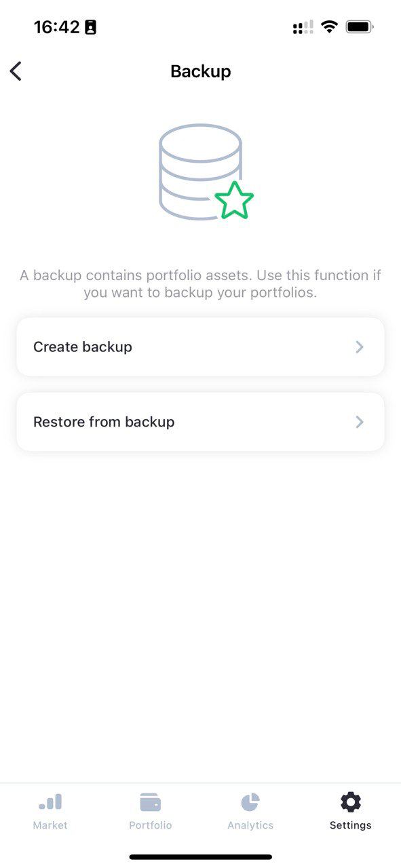Switch to the Analytics tab label
Image resolution: width=401 pixels, height=868 pixels.
click(250, 825)
